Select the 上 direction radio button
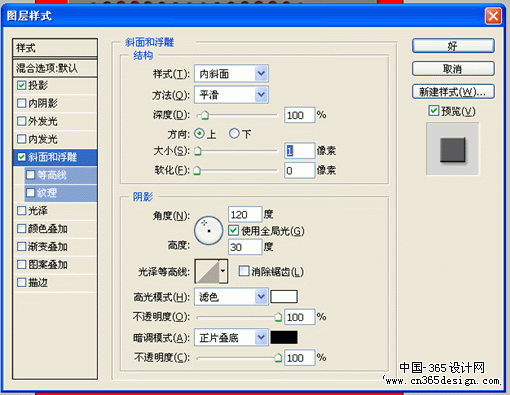 199,134
